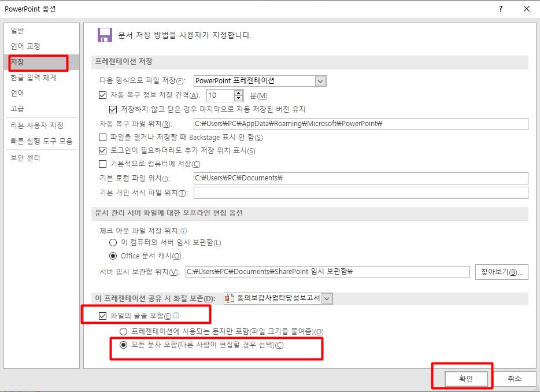Close the PowerPoint 옵션 dialog
Image resolution: width=540 pixels, height=392 pixels.
[x=527, y=9]
